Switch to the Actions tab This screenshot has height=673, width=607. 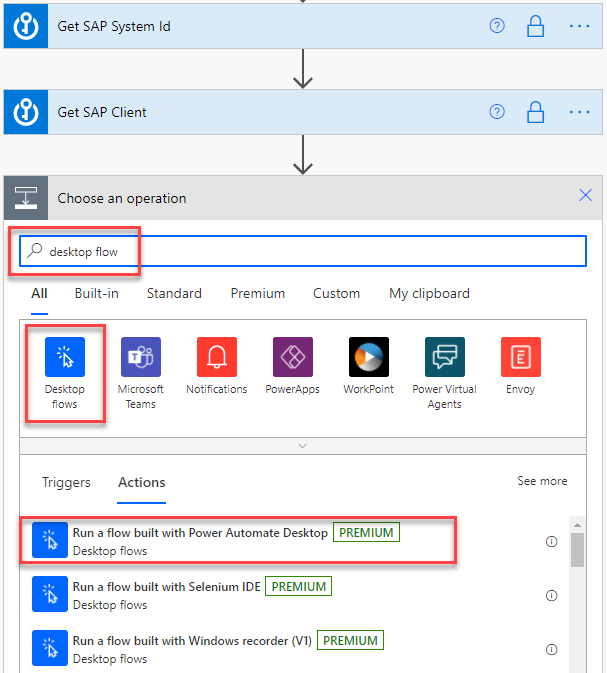point(142,482)
